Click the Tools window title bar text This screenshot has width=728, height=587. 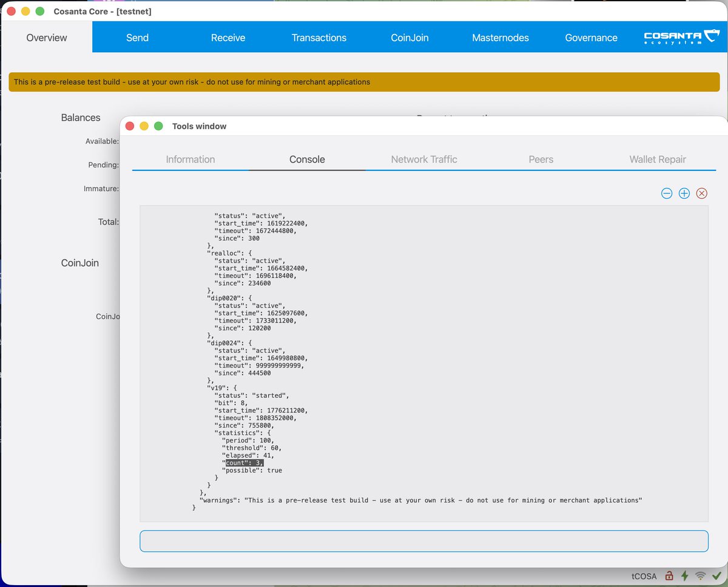[x=199, y=126]
